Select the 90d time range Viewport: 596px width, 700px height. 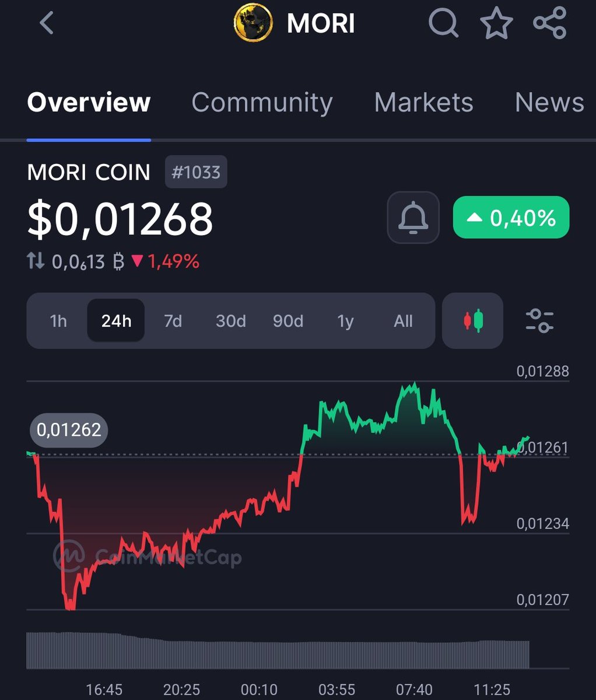[x=288, y=321]
